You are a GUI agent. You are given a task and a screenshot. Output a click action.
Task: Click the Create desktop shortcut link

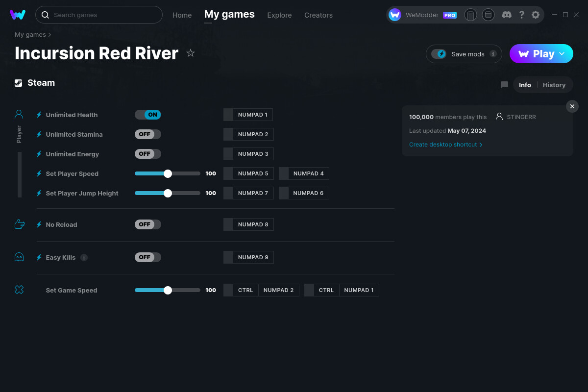(x=443, y=144)
